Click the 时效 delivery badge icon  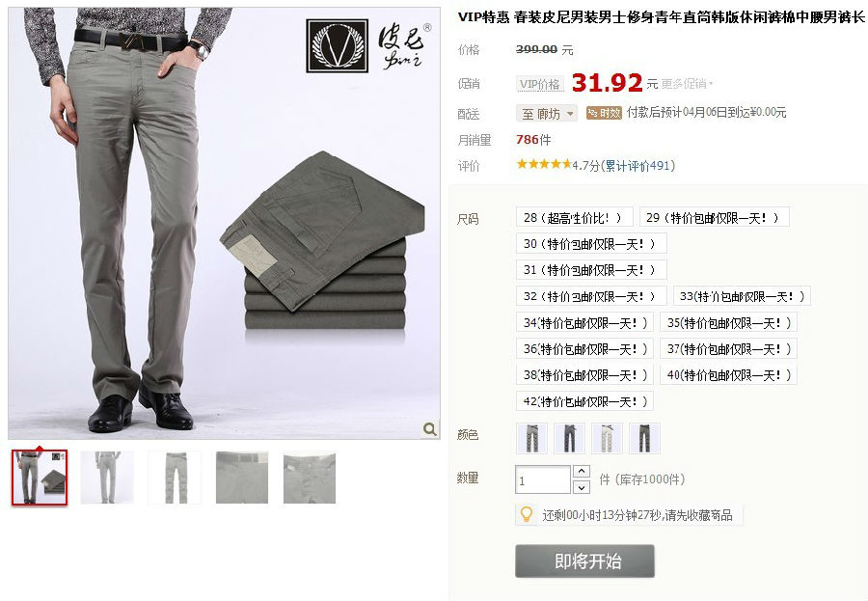pyautogui.click(x=604, y=113)
